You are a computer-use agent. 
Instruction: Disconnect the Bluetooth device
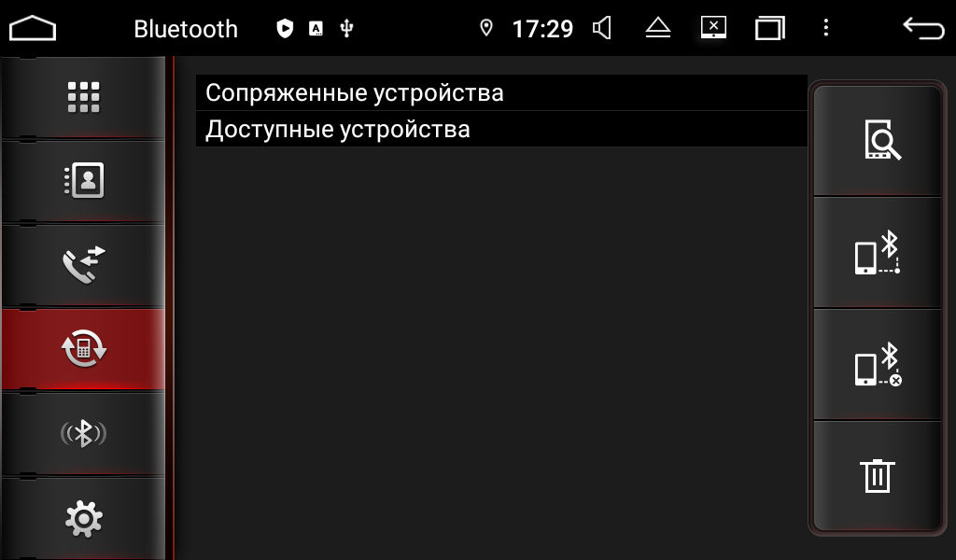pyautogui.click(x=878, y=364)
